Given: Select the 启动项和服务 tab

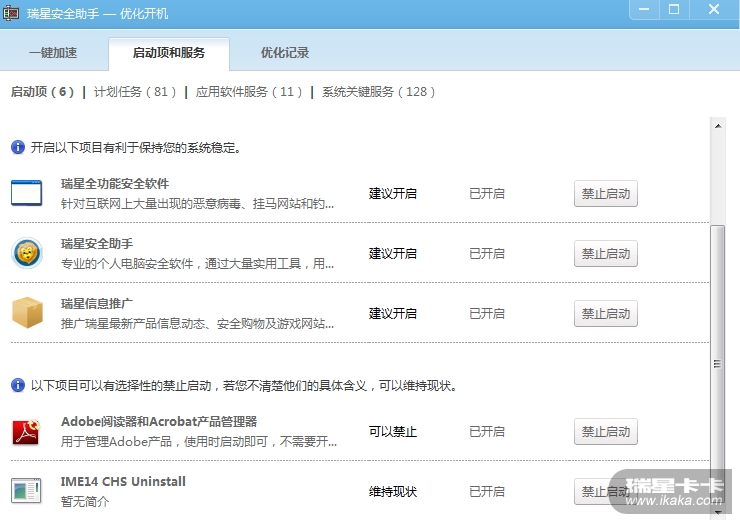Looking at the screenshot, I should coord(169,52).
